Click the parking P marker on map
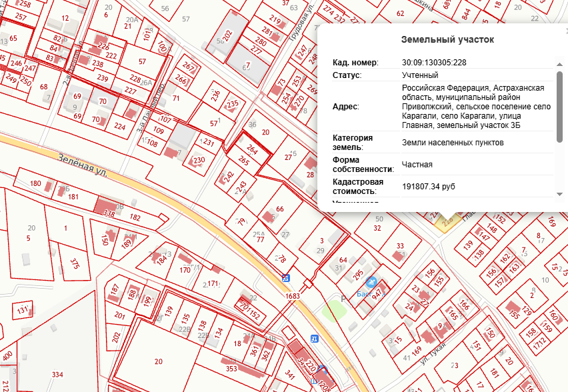 tap(343, 299)
